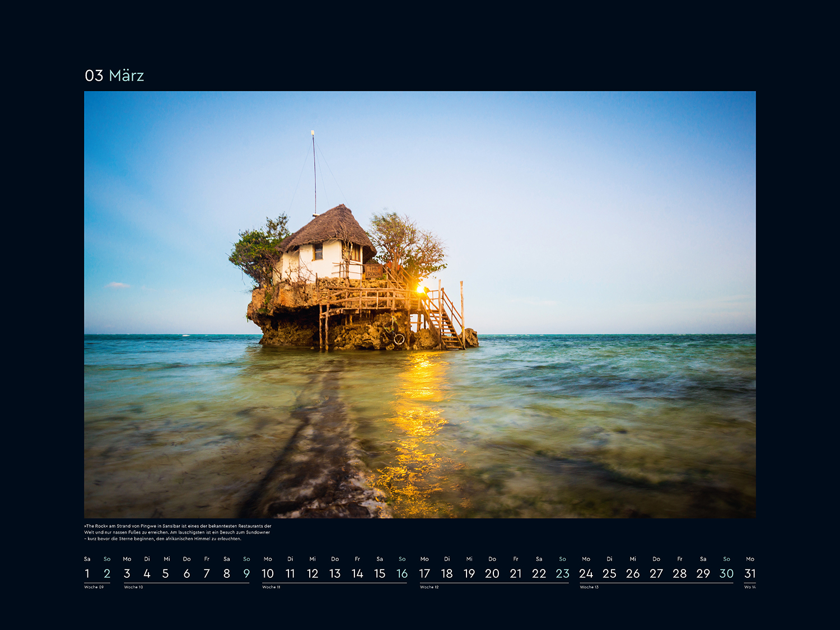Image resolution: width=840 pixels, height=630 pixels.
Task: Choose date 6 in the calendar row
Action: 187,573
